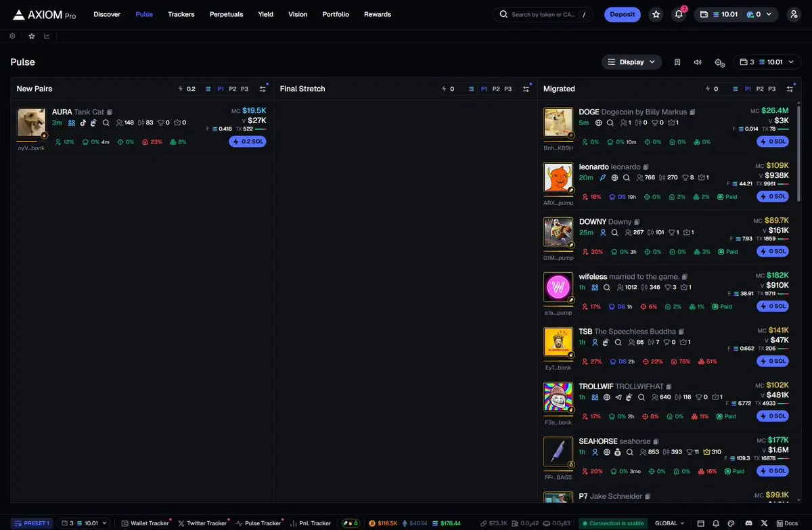
Task: Open Wallet Tracker in bottom bar
Action: 145,523
